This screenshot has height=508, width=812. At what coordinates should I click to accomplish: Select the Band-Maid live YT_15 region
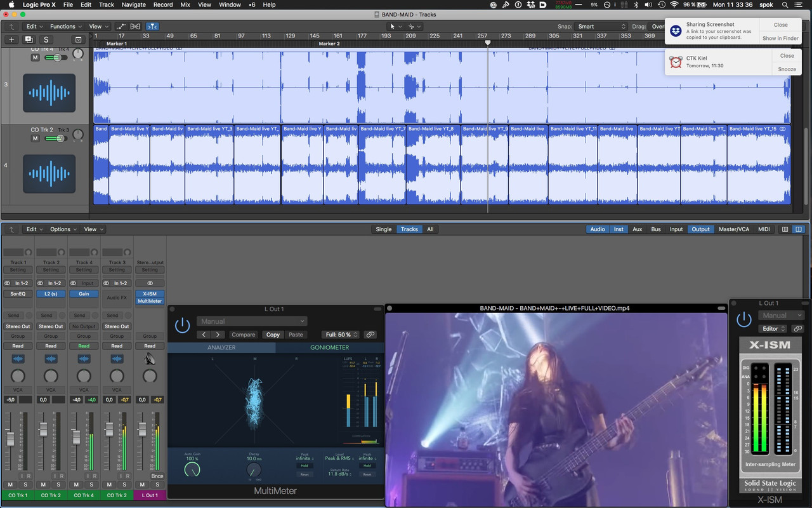[x=759, y=164]
